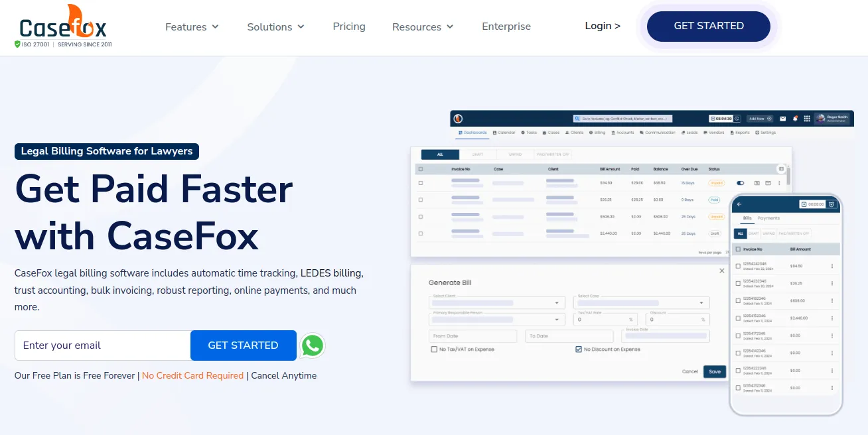Click the From Date field
This screenshot has height=435, width=868.
pyautogui.click(x=473, y=336)
